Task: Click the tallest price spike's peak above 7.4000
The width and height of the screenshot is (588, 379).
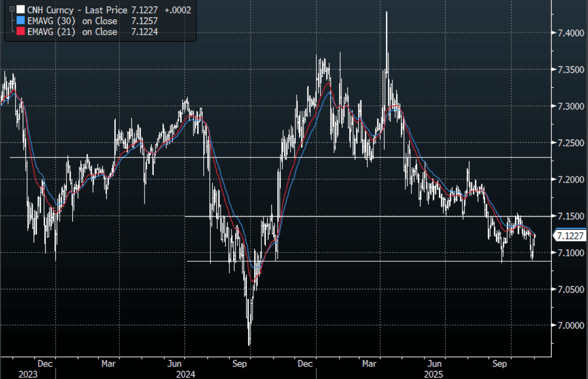Action: (386, 12)
